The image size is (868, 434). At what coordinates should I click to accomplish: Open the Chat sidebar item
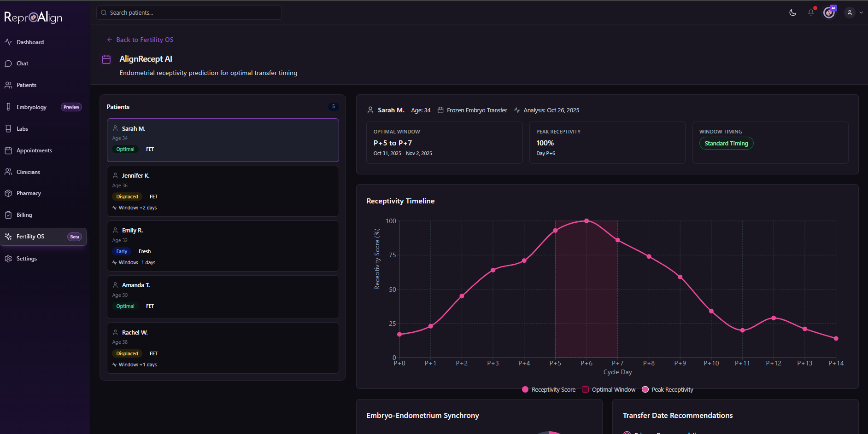pos(22,64)
